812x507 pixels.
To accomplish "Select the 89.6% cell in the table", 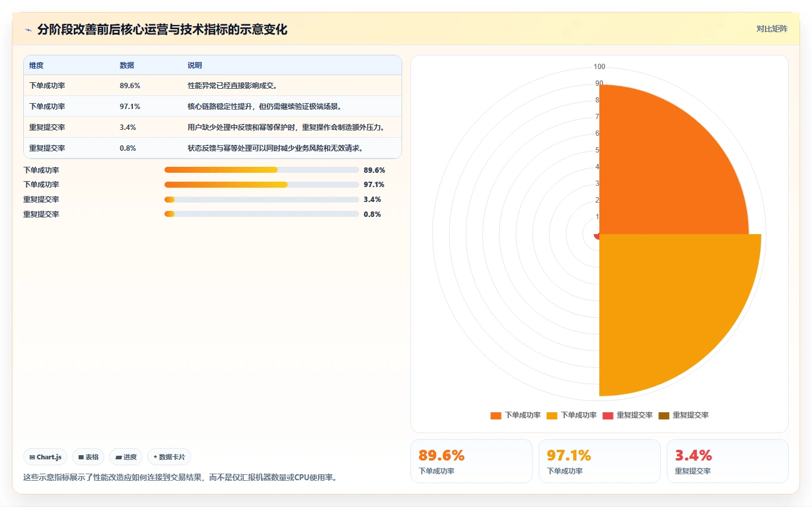I will [x=130, y=86].
